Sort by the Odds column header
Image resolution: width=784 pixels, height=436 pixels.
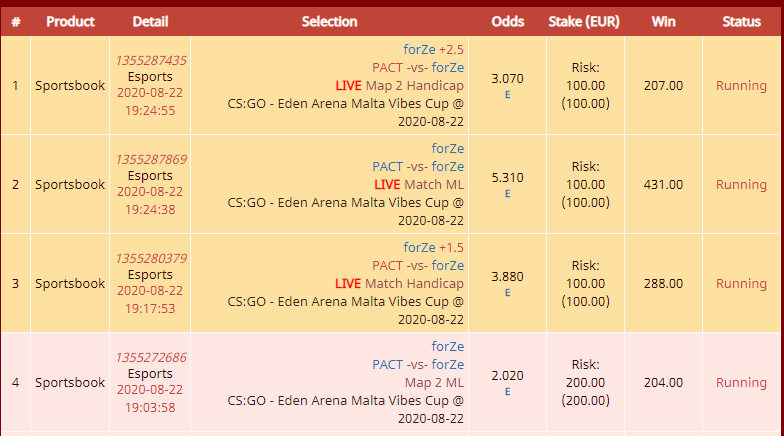pyautogui.click(x=508, y=22)
